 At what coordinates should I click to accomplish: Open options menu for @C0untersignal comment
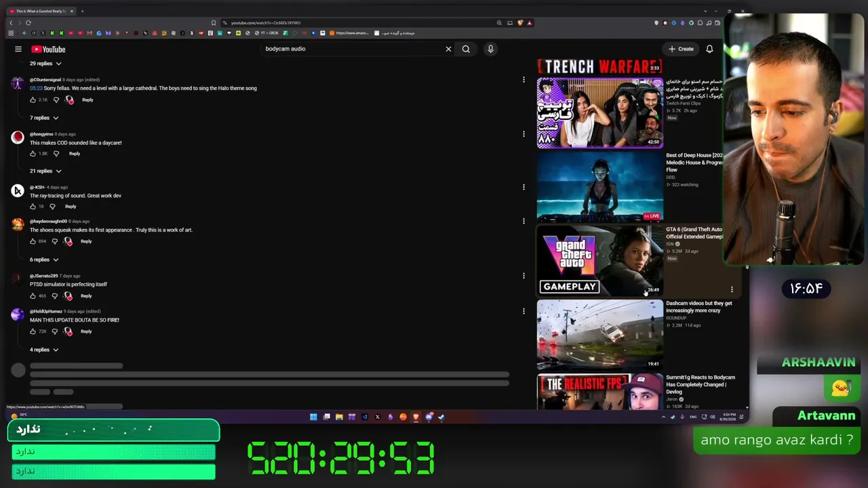tap(524, 80)
